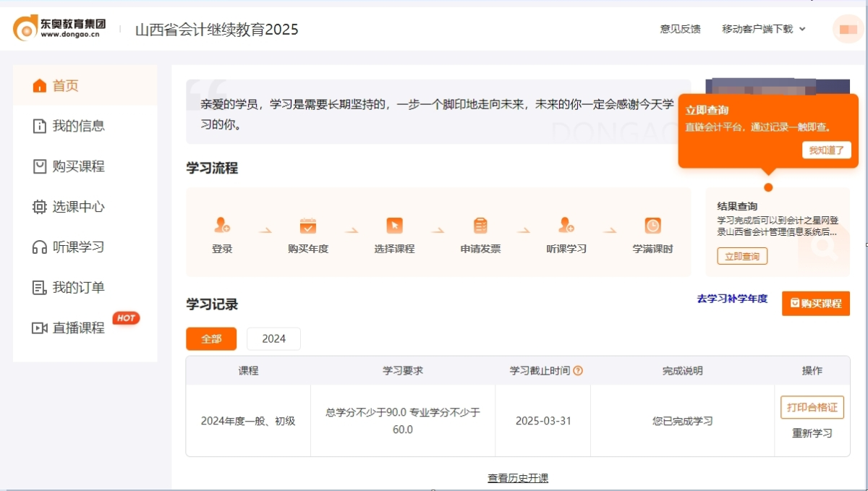
Task: Click the user avatar in the top right
Action: click(x=847, y=29)
